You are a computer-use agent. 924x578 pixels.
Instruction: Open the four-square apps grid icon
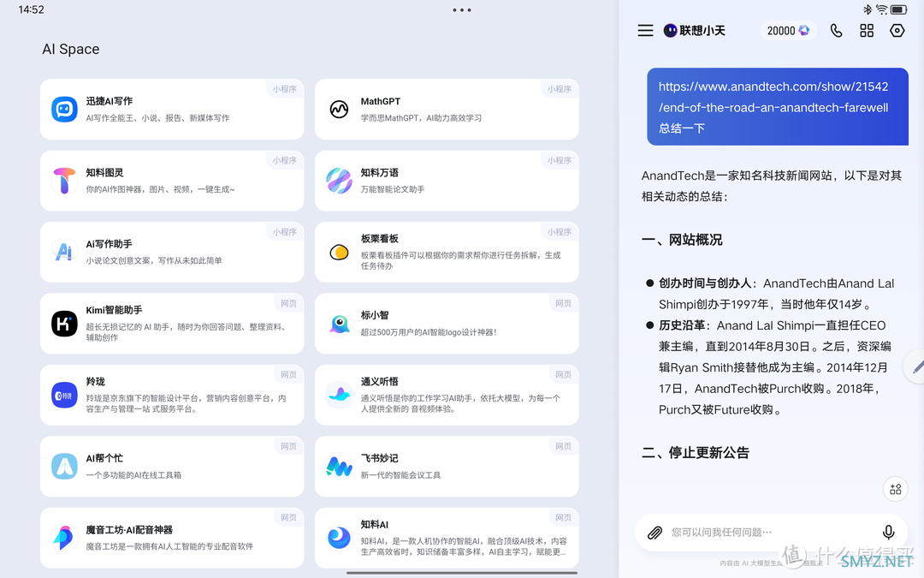click(867, 31)
